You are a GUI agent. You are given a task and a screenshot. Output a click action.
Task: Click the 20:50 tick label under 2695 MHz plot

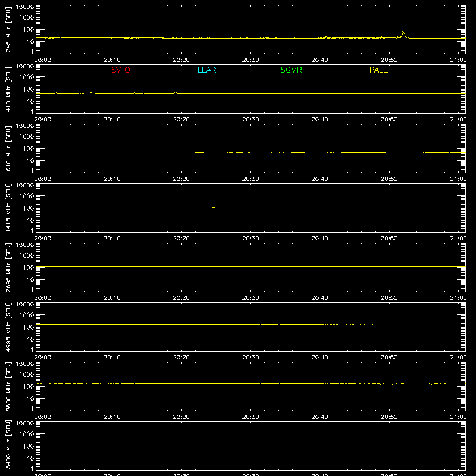click(389, 298)
